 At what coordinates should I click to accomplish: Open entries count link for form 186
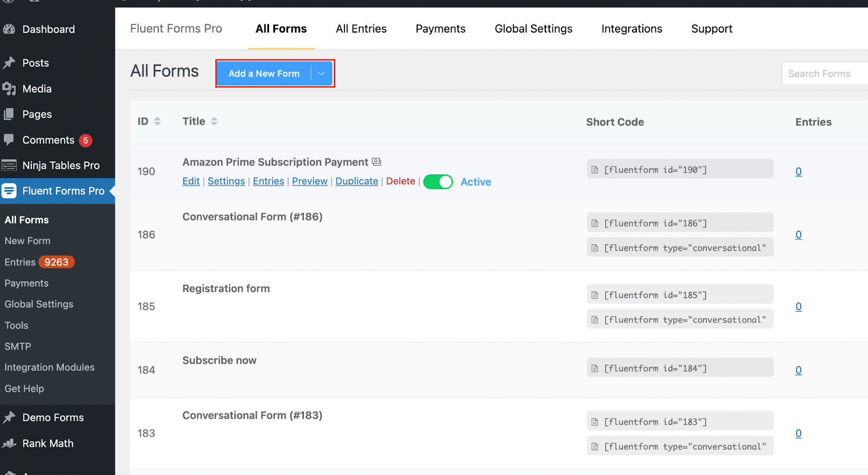(x=799, y=235)
